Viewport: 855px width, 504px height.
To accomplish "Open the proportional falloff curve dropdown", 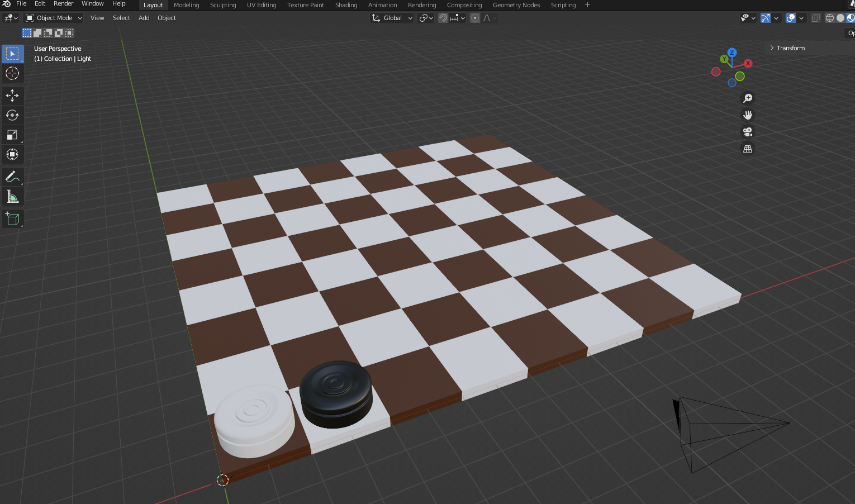I will (x=489, y=18).
